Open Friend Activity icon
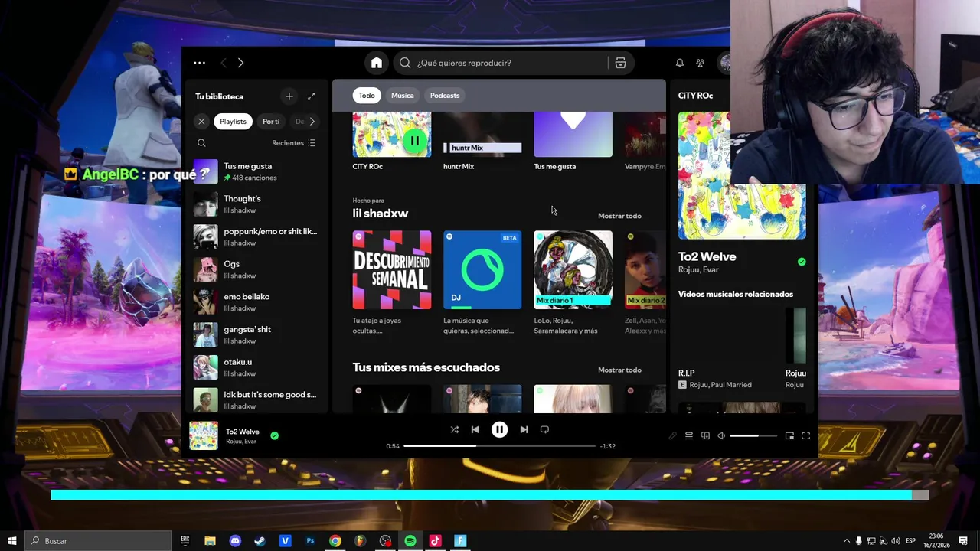This screenshot has width=980, height=551. pos(700,63)
